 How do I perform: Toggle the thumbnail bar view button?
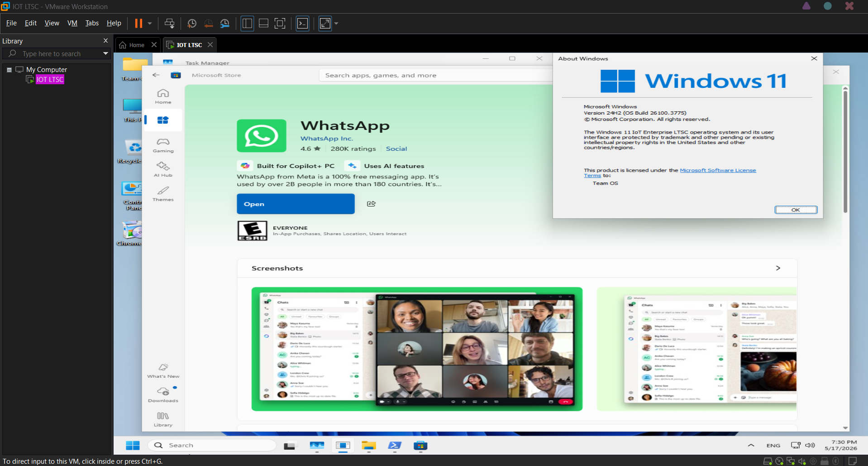pos(263,23)
